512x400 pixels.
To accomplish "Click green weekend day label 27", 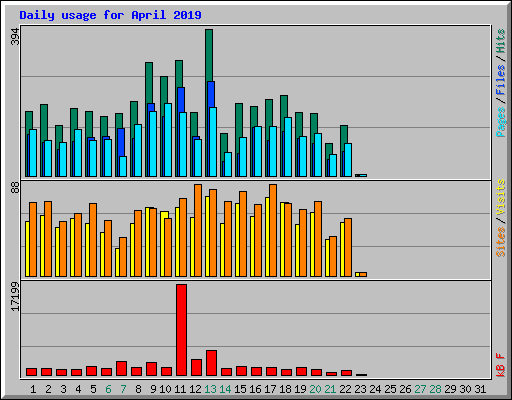I will tap(420, 389).
